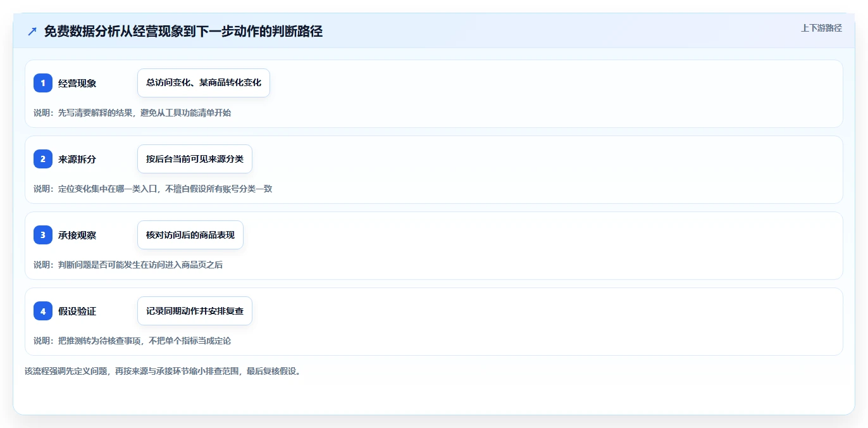Click the 核对访问后的商品表现 chip

190,235
